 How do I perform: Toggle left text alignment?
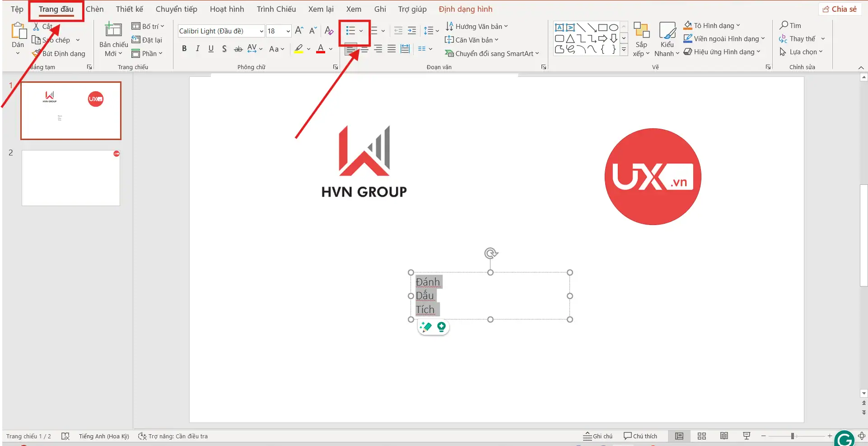[351, 49]
